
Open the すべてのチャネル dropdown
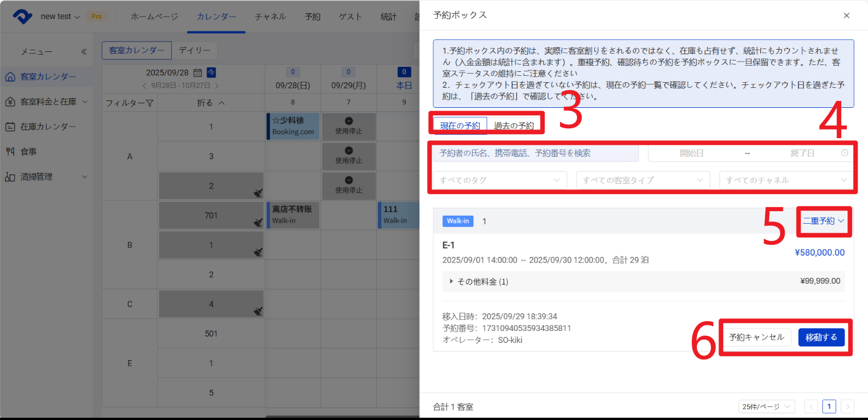(x=786, y=180)
